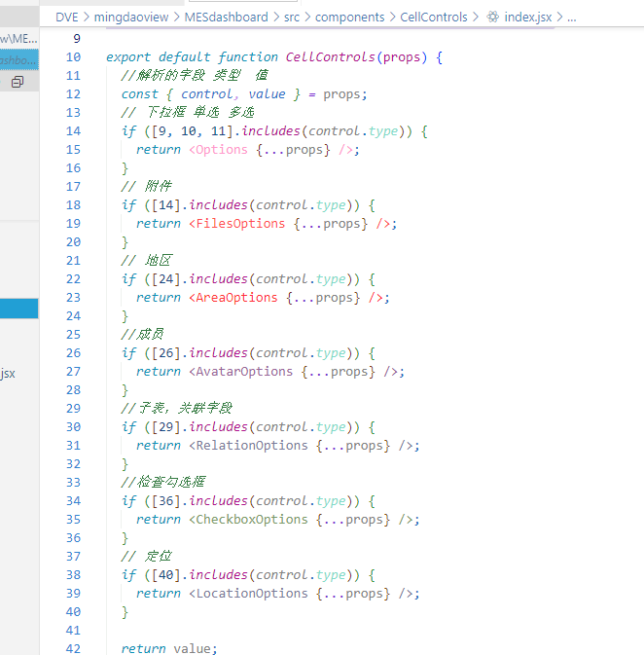This screenshot has height=655, width=644.
Task: Open the DVE breadcrumb segment
Action: click(x=67, y=17)
